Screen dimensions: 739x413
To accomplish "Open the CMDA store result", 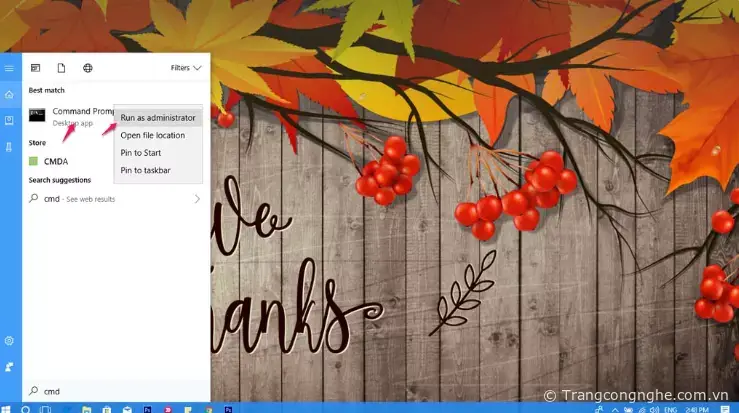I will pos(55,161).
